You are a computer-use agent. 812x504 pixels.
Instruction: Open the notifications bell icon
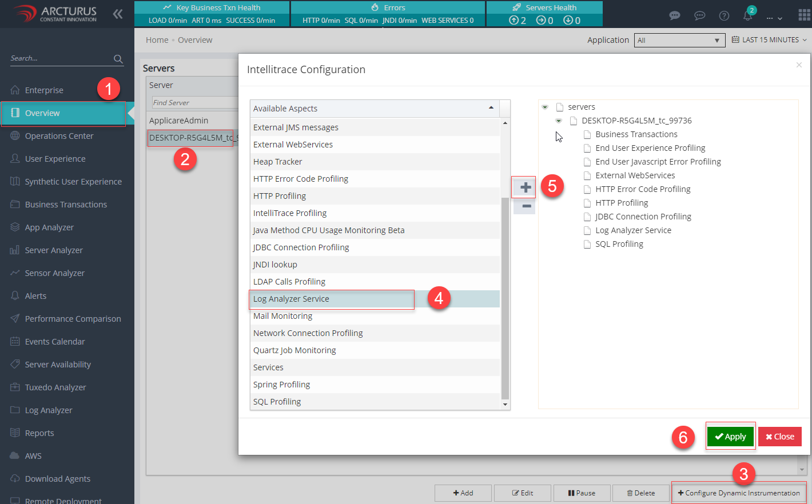point(747,15)
